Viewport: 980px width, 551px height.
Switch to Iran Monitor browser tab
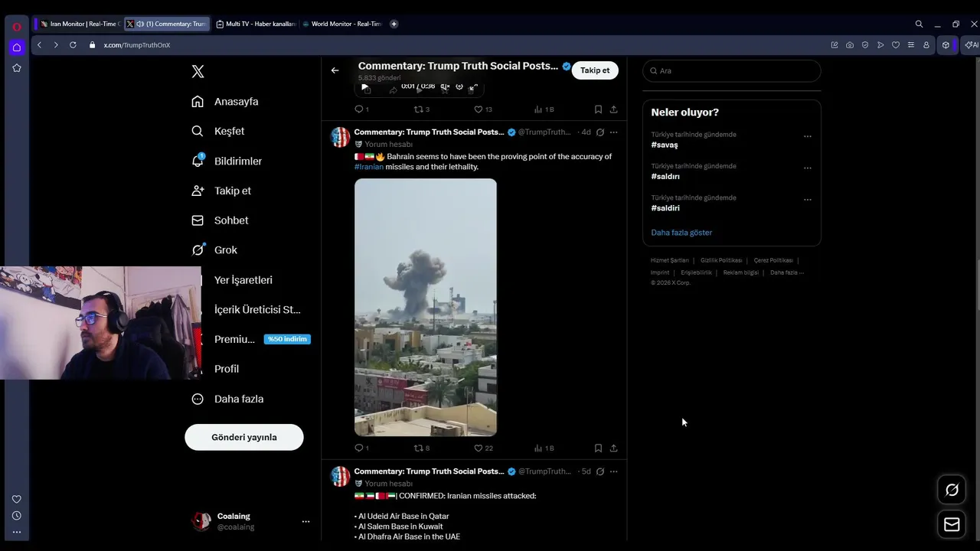click(79, 24)
